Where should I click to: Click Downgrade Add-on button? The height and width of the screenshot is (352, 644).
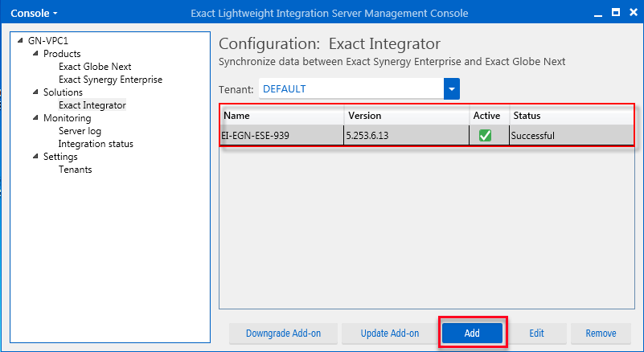tap(283, 333)
